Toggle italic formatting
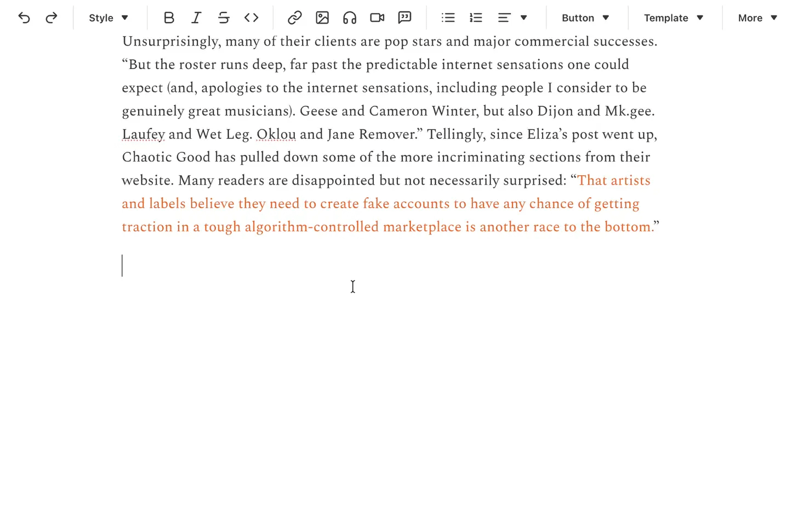 point(196,18)
